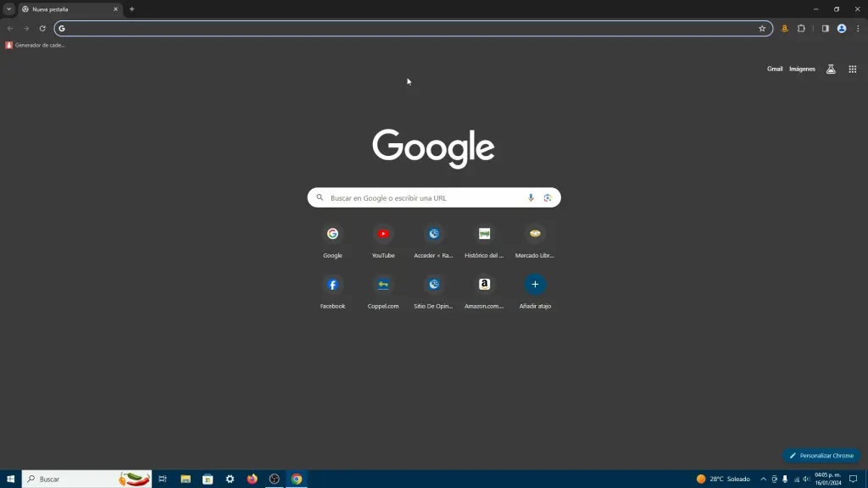Open Search Labs flask icon
The image size is (868, 488).
coord(831,69)
